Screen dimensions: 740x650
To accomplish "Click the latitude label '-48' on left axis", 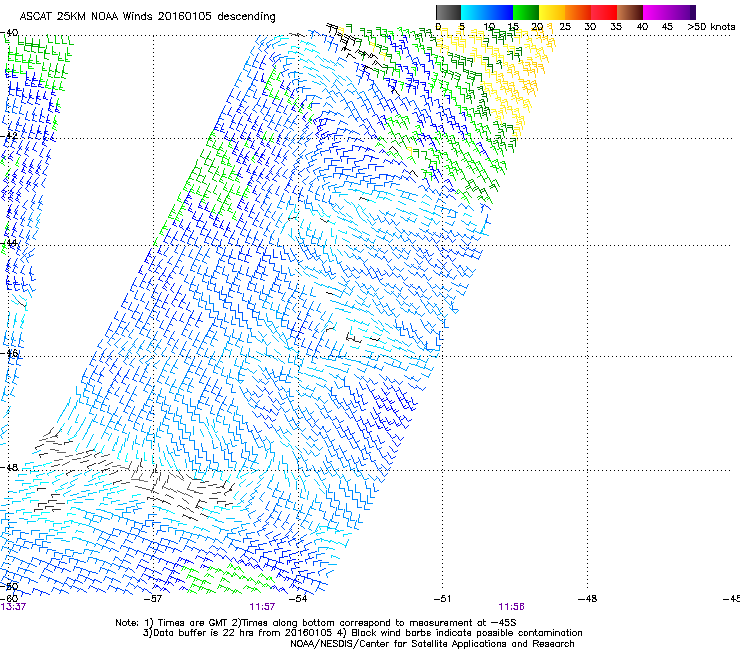I will [9, 467].
